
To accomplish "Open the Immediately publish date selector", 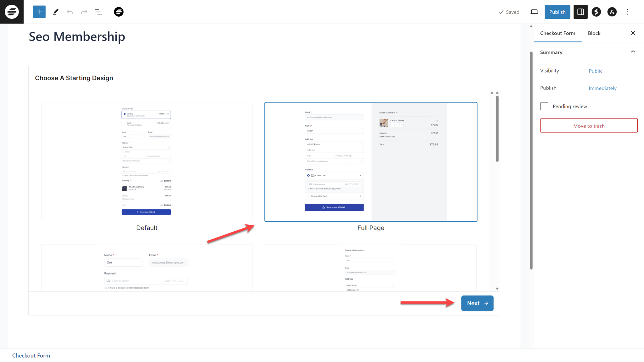I will [x=602, y=88].
